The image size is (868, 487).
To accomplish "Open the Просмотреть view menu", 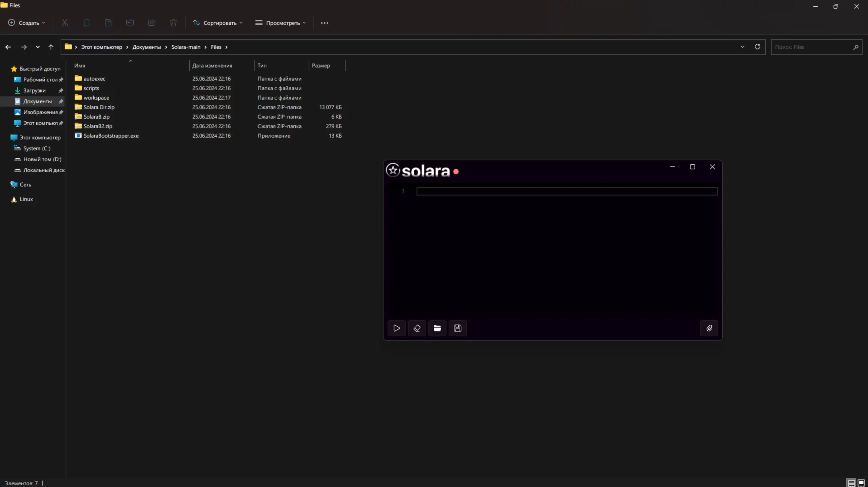I will (x=280, y=23).
